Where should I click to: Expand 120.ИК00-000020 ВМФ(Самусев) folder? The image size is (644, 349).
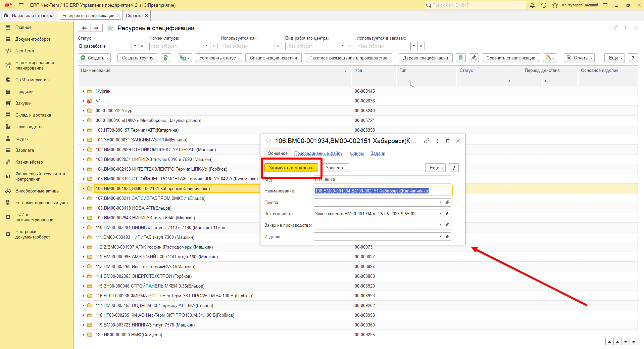(83, 335)
